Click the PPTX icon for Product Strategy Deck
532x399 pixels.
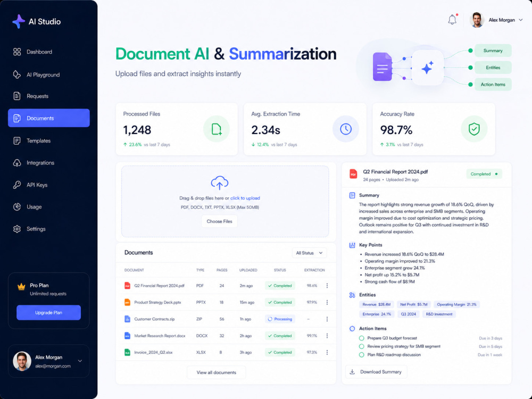(127, 302)
